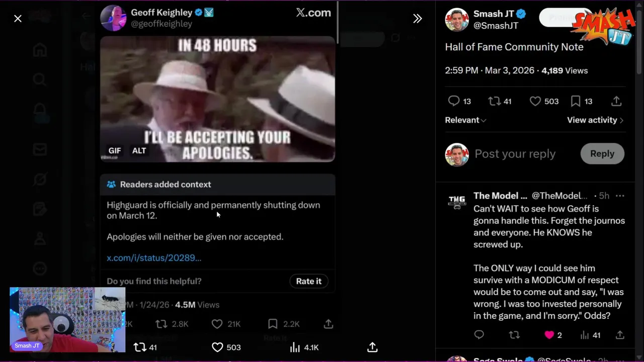644x362 pixels.
Task: Close the image viewer with X icon
Action: tap(18, 19)
